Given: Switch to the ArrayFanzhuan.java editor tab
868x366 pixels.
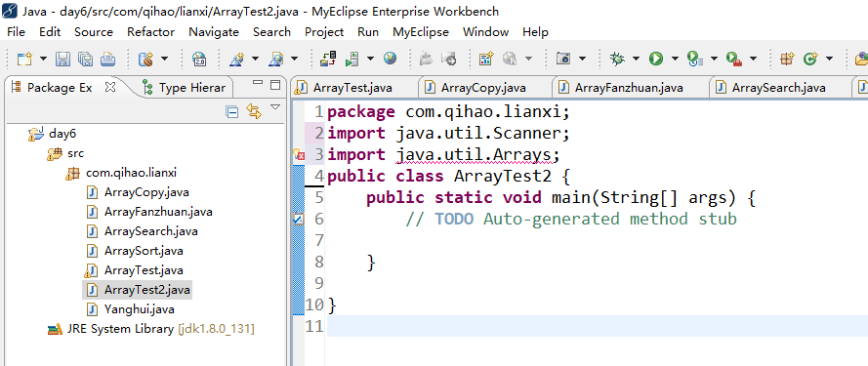Looking at the screenshot, I should click(x=629, y=88).
